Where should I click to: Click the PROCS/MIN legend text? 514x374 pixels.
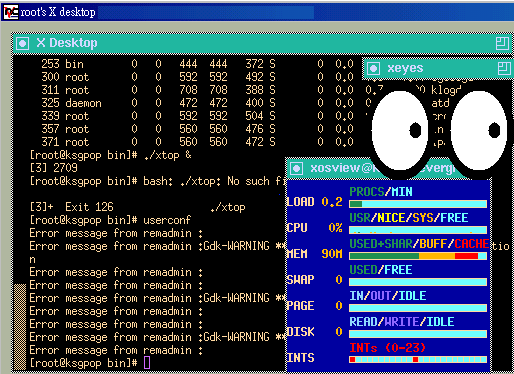381,192
